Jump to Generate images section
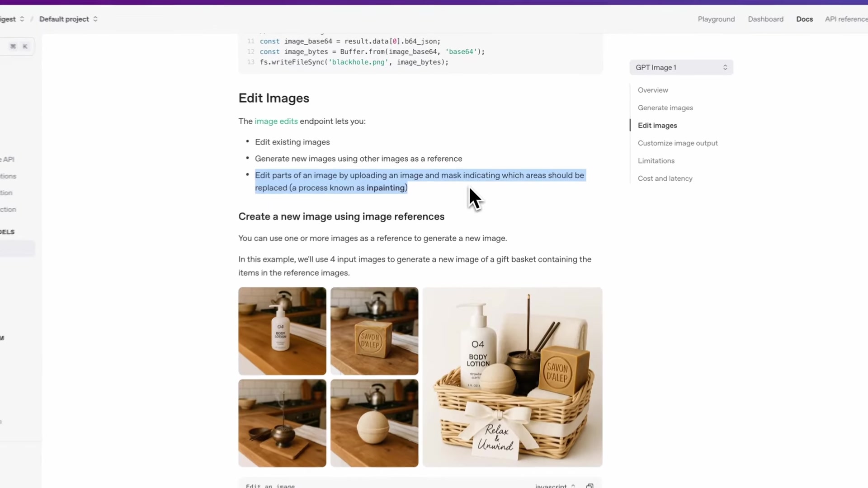The height and width of the screenshot is (488, 868). 665,108
